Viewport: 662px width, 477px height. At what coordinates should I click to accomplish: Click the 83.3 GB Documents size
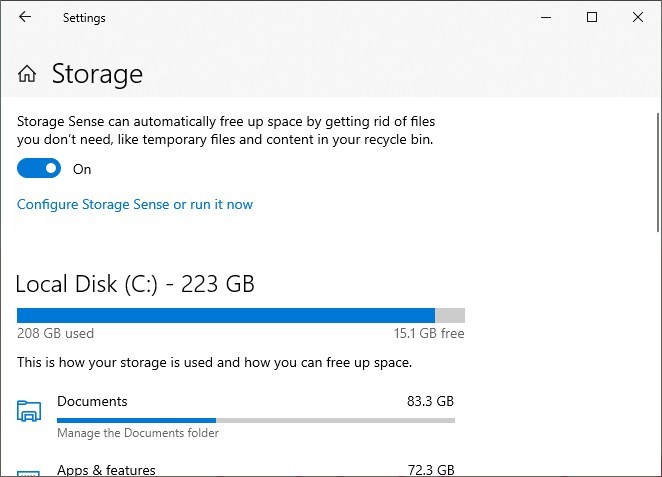click(x=431, y=401)
